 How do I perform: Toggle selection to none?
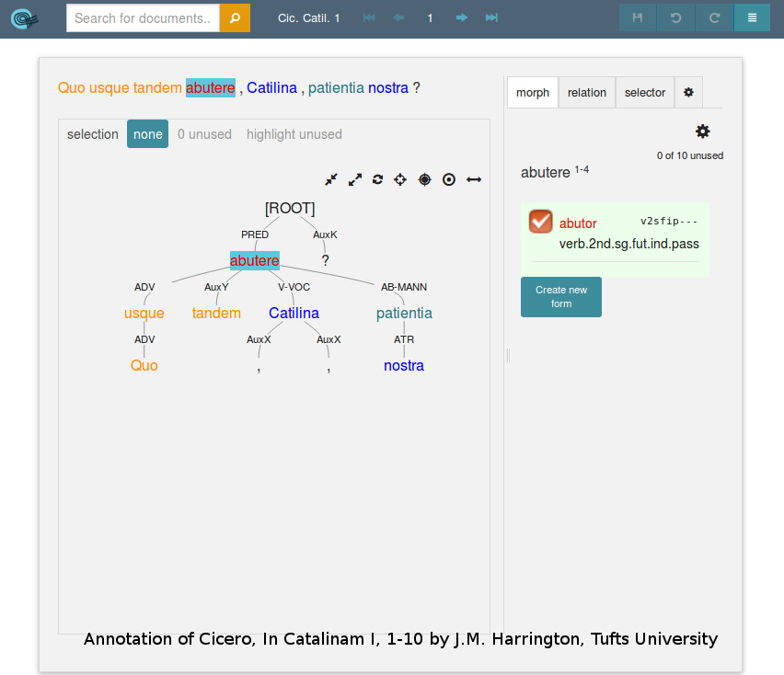(147, 134)
